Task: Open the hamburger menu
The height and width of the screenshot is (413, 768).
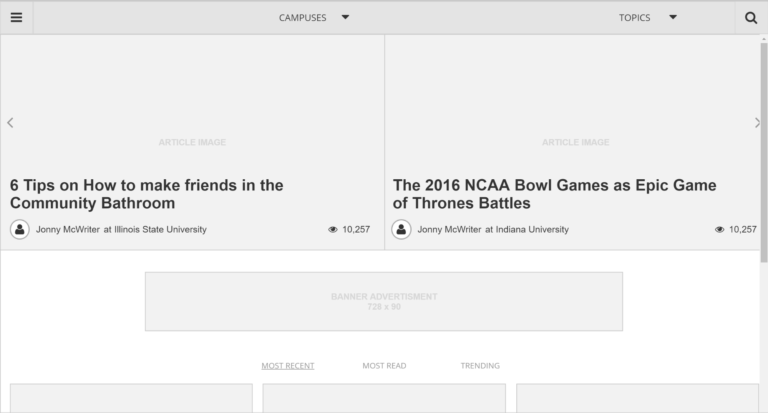Action: pos(16,17)
